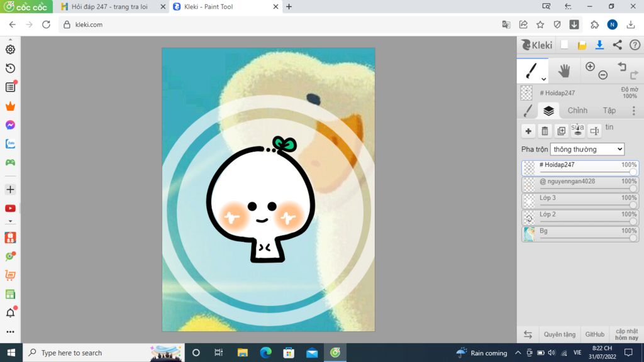Open the import image folder icon

(582, 45)
